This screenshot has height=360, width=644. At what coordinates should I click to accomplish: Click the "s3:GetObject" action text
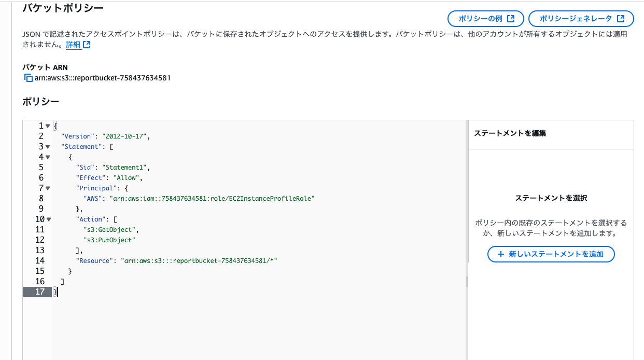point(110,229)
